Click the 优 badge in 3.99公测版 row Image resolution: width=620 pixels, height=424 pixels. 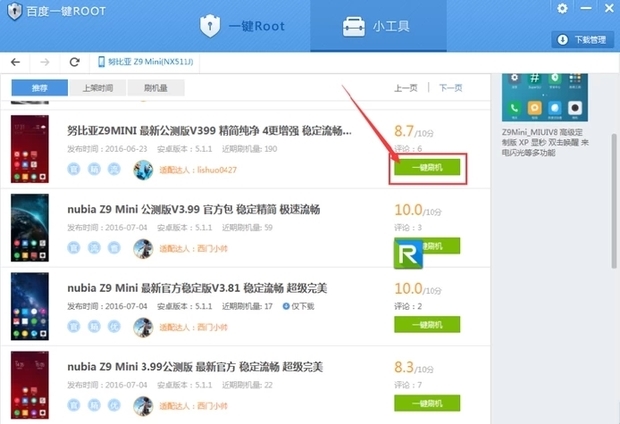pyautogui.click(x=114, y=405)
